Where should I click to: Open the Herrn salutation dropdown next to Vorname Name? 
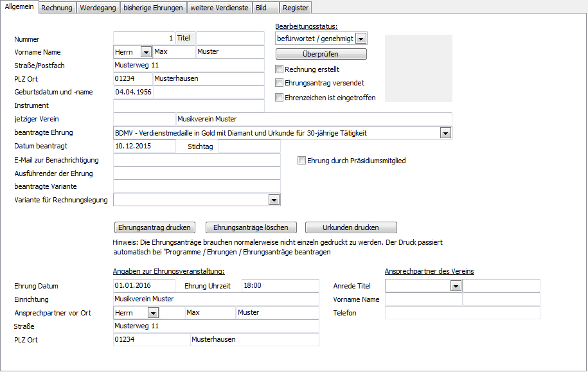[x=145, y=52]
